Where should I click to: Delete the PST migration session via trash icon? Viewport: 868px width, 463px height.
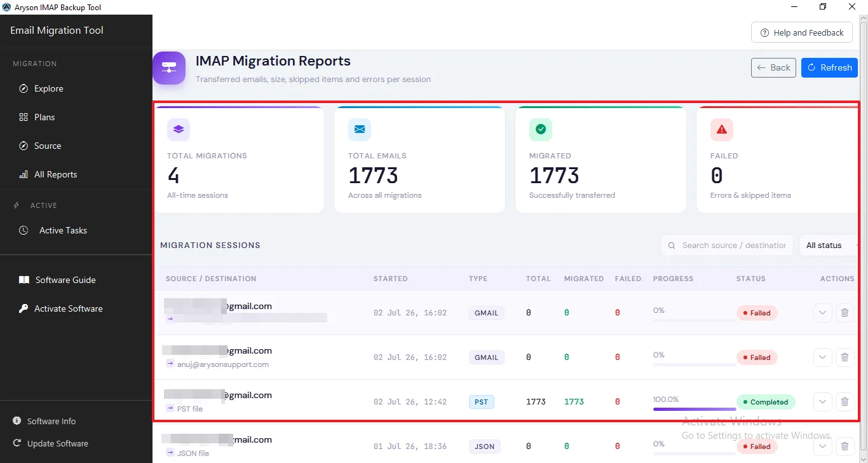(x=844, y=402)
